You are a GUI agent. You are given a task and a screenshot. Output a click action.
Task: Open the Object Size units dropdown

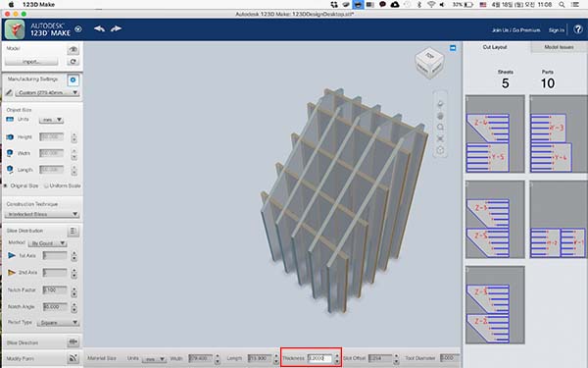(51, 120)
